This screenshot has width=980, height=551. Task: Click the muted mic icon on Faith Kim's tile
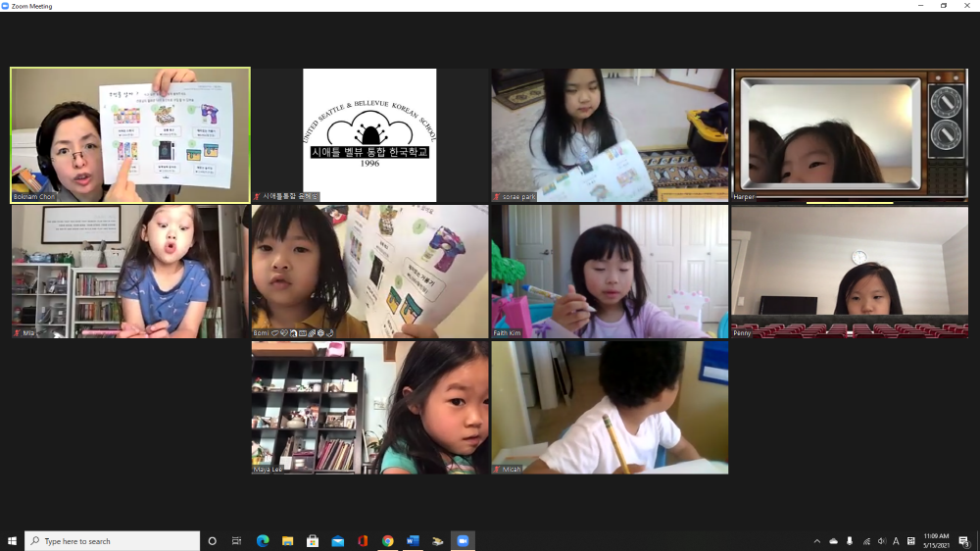[x=496, y=333]
